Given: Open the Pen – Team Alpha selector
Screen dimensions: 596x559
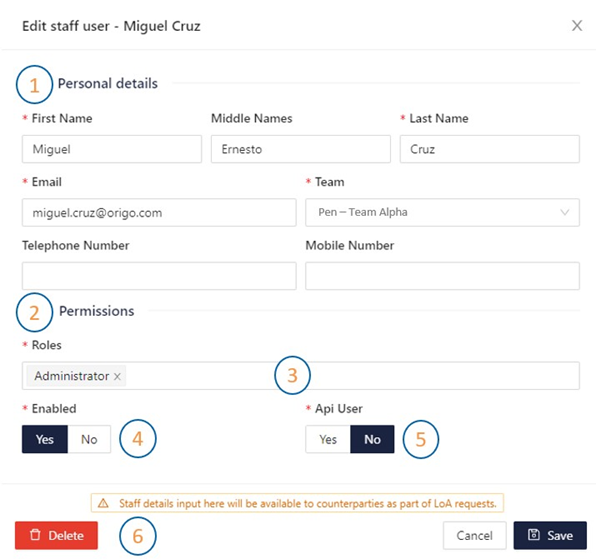Looking at the screenshot, I should tap(442, 212).
